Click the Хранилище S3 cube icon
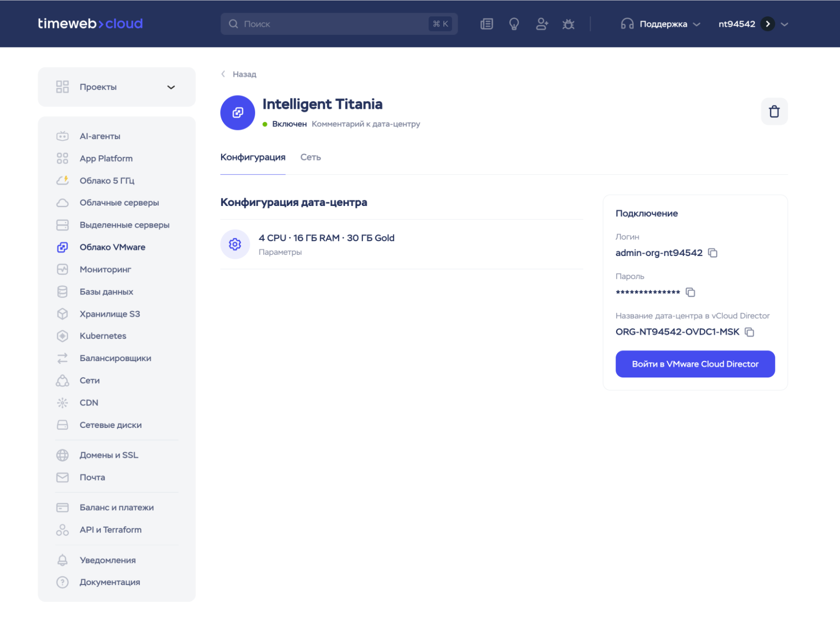 62,314
